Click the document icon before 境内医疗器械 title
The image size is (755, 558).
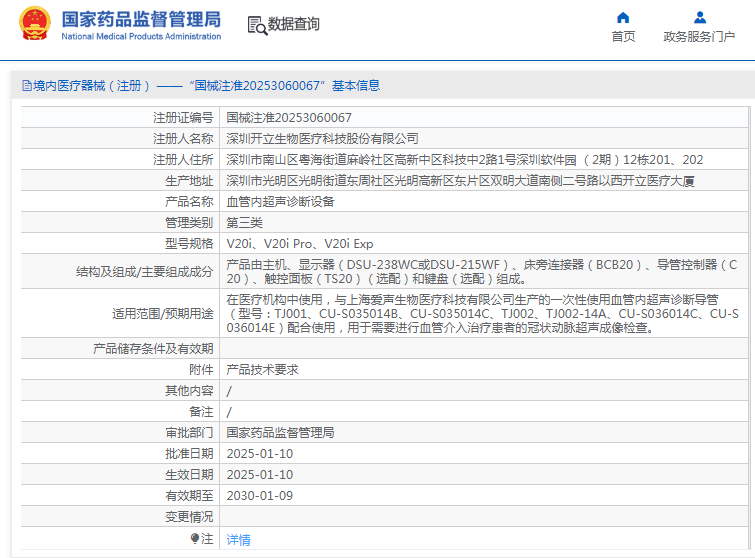point(26,86)
